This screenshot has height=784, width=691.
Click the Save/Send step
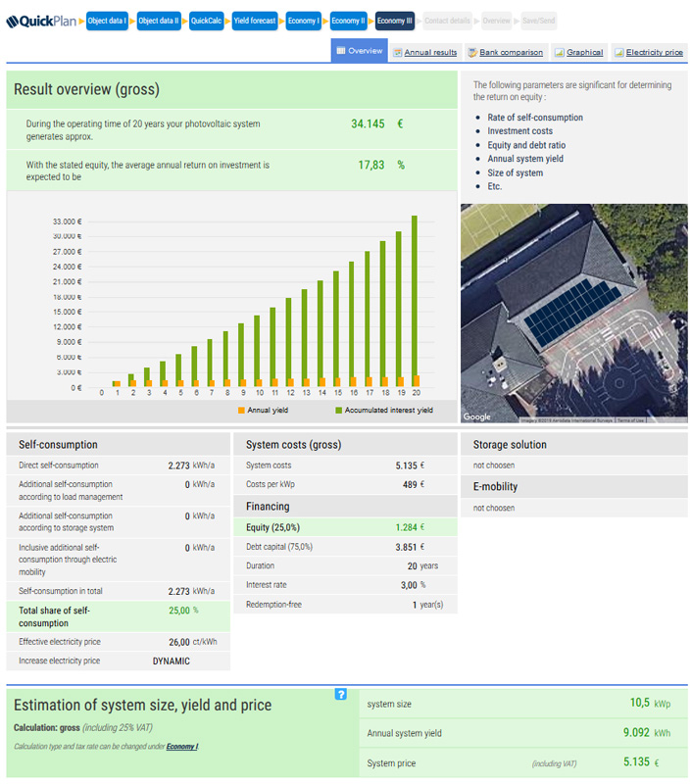[538, 21]
